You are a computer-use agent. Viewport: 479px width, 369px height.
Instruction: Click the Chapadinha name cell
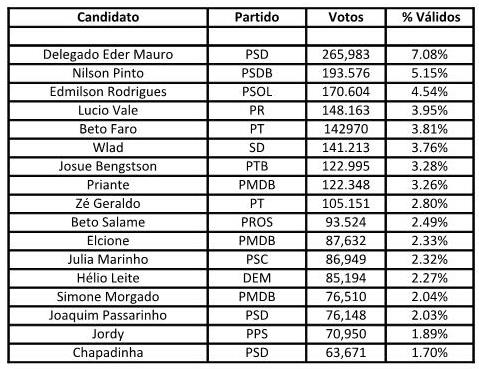(108, 353)
